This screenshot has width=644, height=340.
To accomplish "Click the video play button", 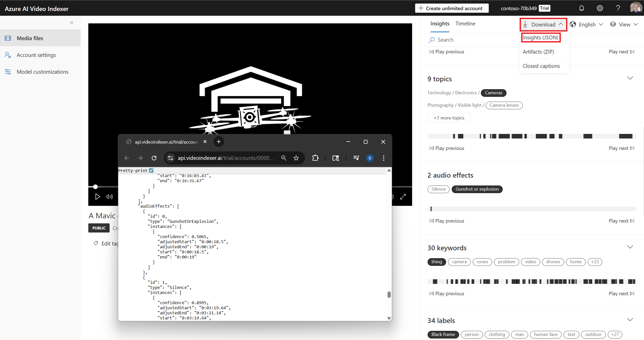I will 97,196.
